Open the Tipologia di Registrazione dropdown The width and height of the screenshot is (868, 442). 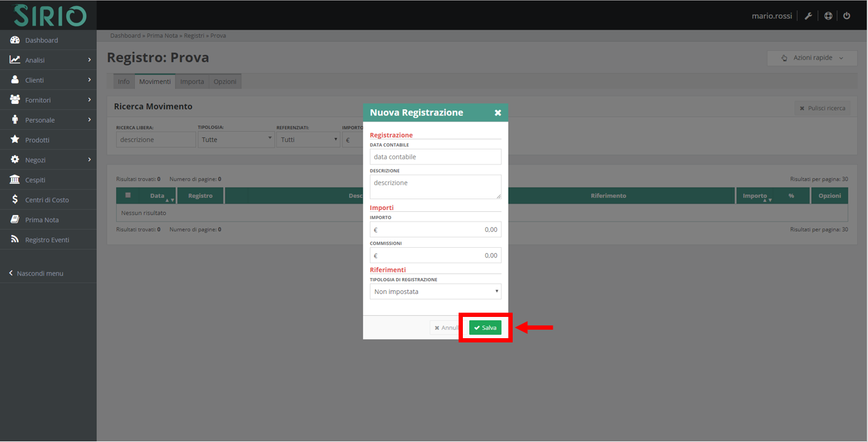point(435,291)
